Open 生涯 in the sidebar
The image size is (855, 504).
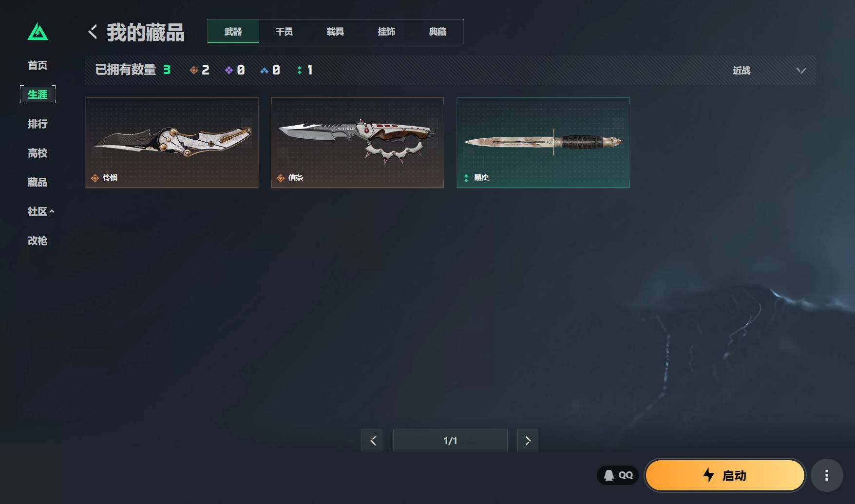coord(38,94)
